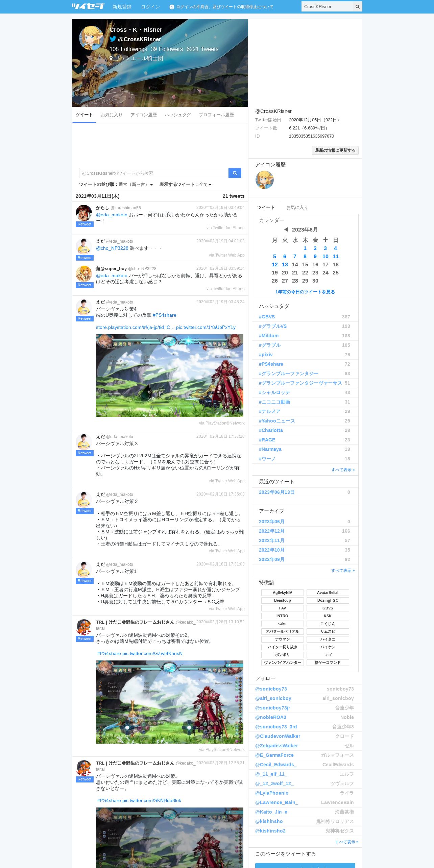The height and width of the screenshot is (868, 434).
Task: Click 最新の情報に更新する button
Action: click(x=335, y=150)
